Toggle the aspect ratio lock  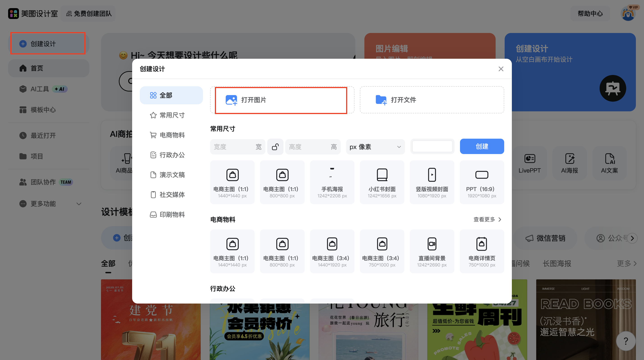tap(275, 147)
